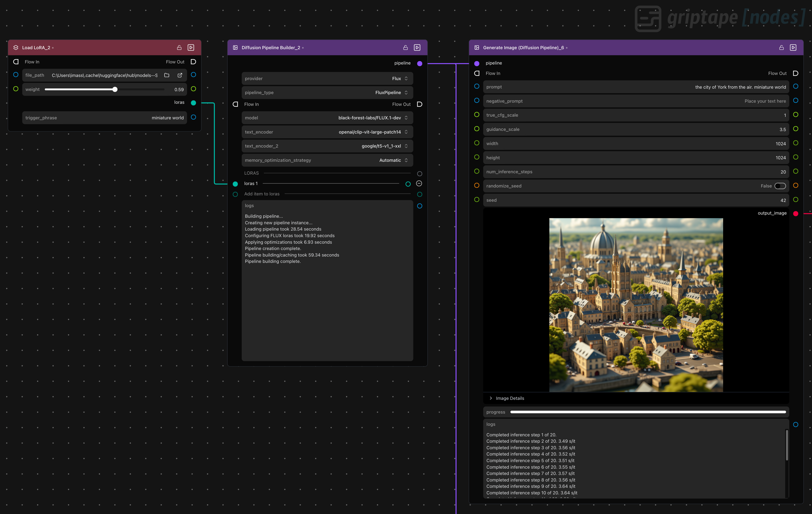Image resolution: width=812 pixels, height=514 pixels.
Task: Toggle the randomize_seed switch
Action: coord(780,186)
